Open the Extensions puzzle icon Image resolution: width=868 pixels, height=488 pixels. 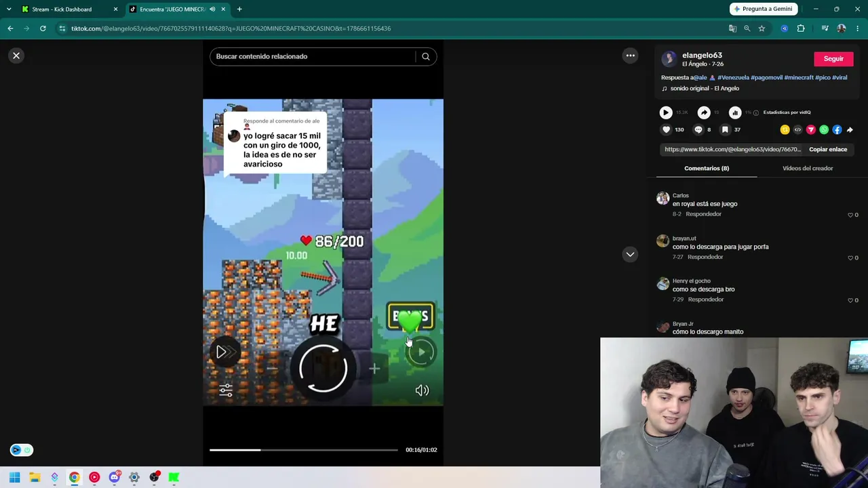point(801,28)
